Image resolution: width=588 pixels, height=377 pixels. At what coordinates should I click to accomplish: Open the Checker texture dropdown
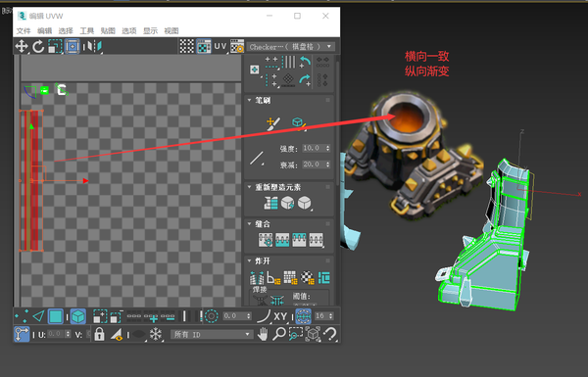coord(291,47)
